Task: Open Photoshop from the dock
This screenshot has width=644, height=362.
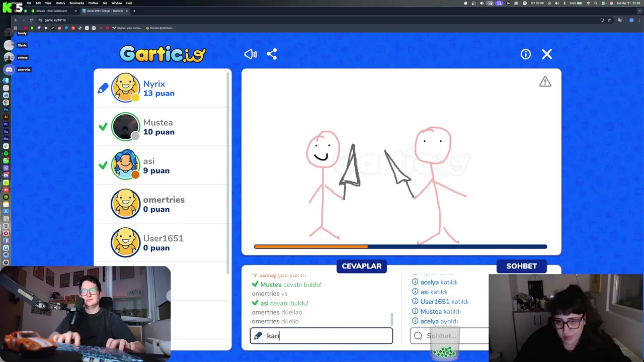Action: tap(6, 110)
